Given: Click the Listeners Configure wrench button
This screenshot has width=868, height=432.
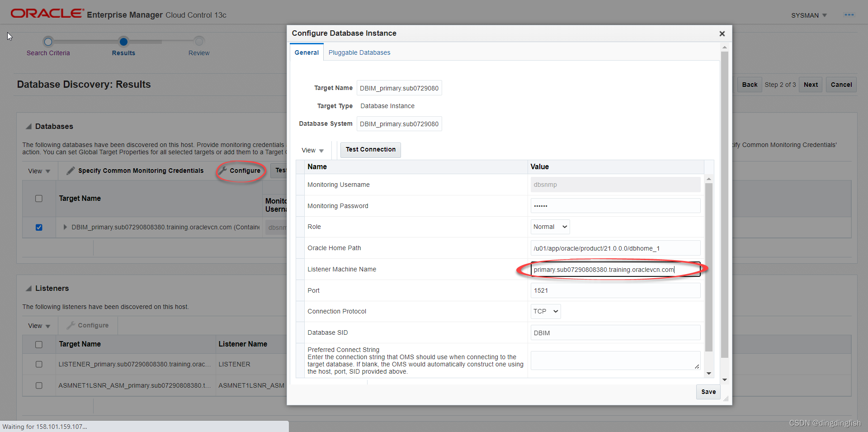Looking at the screenshot, I should point(88,325).
